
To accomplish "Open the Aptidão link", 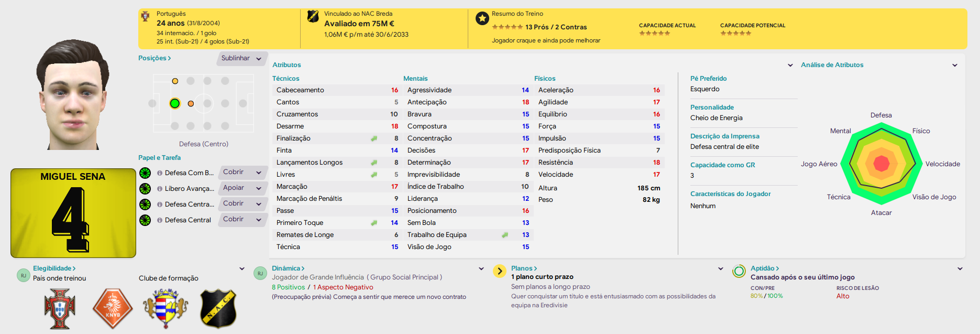I will [x=765, y=268].
